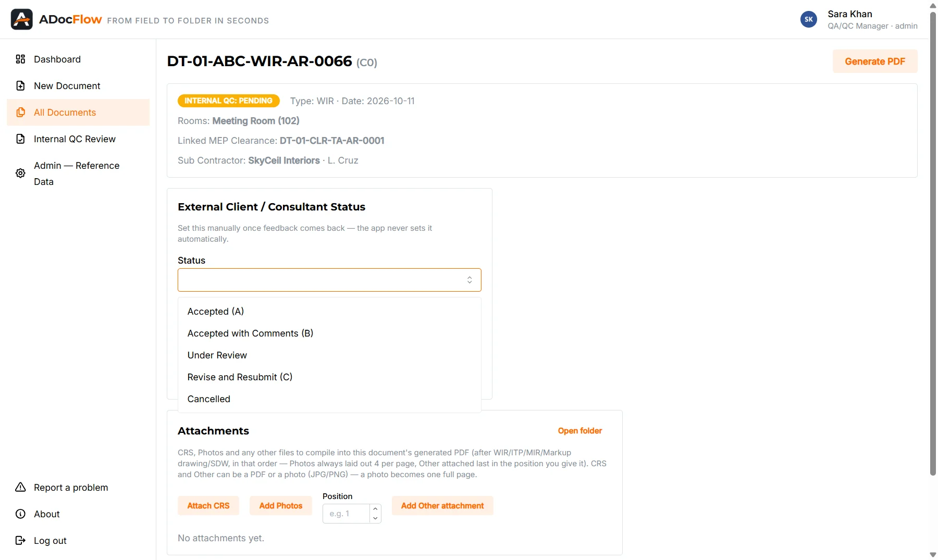
Task: Click the Internal QC Review check-file icon
Action: (x=20, y=139)
